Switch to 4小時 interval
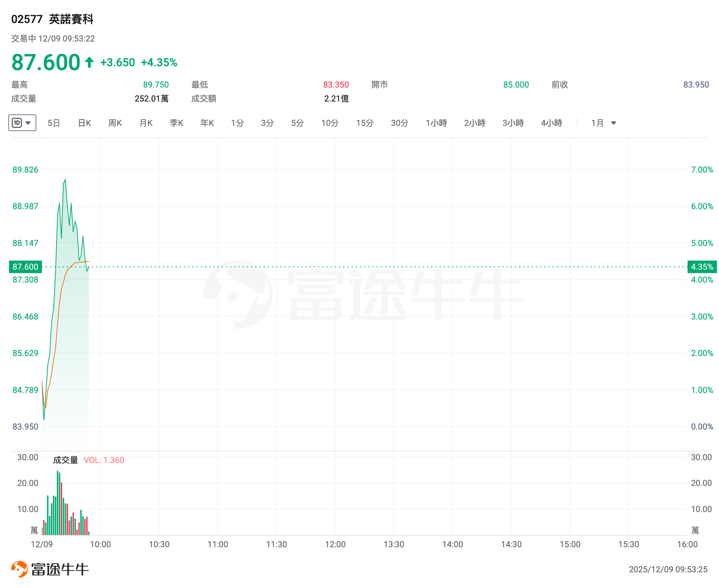719x588 pixels. tap(551, 123)
